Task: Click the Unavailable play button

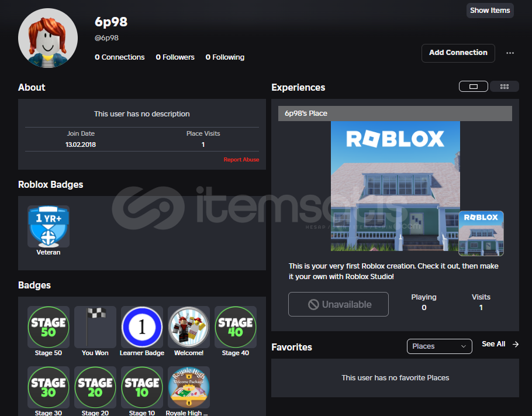Action: [x=338, y=304]
